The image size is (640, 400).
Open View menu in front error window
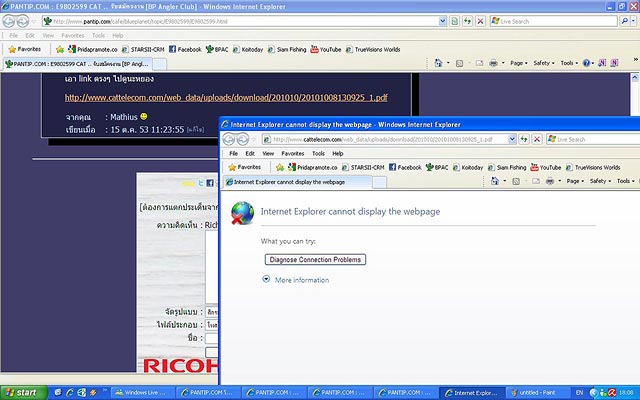(x=268, y=153)
